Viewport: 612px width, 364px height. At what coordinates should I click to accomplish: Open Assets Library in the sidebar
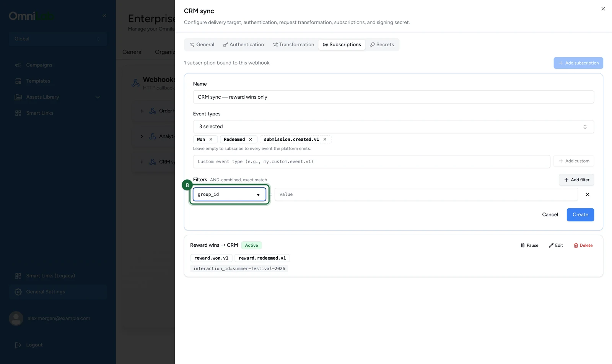(x=42, y=97)
